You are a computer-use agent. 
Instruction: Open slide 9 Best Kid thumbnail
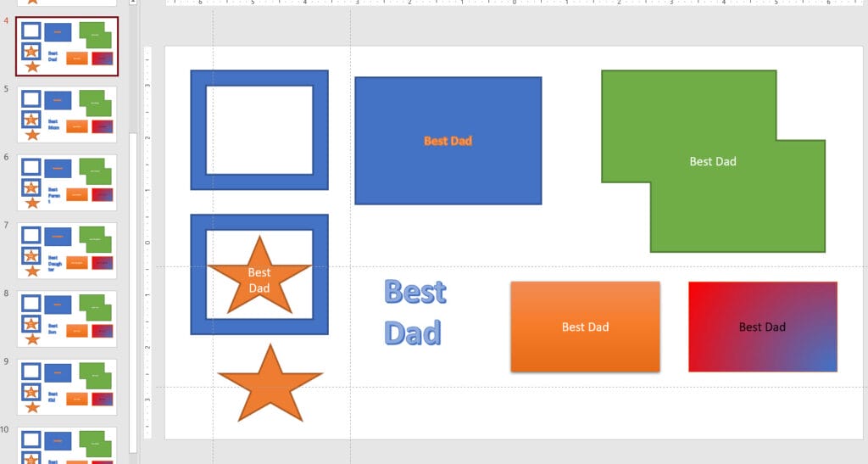point(67,387)
